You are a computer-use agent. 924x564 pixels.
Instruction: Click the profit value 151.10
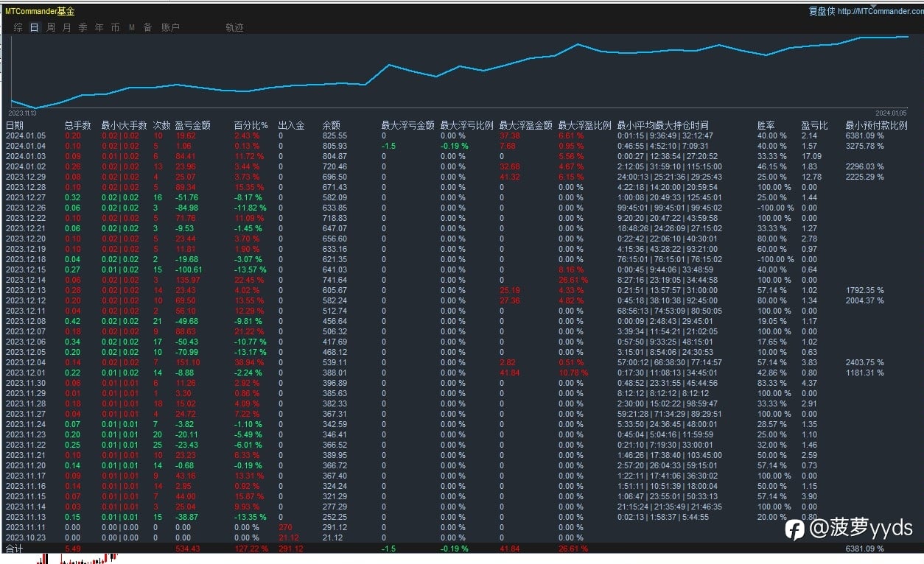pyautogui.click(x=186, y=362)
